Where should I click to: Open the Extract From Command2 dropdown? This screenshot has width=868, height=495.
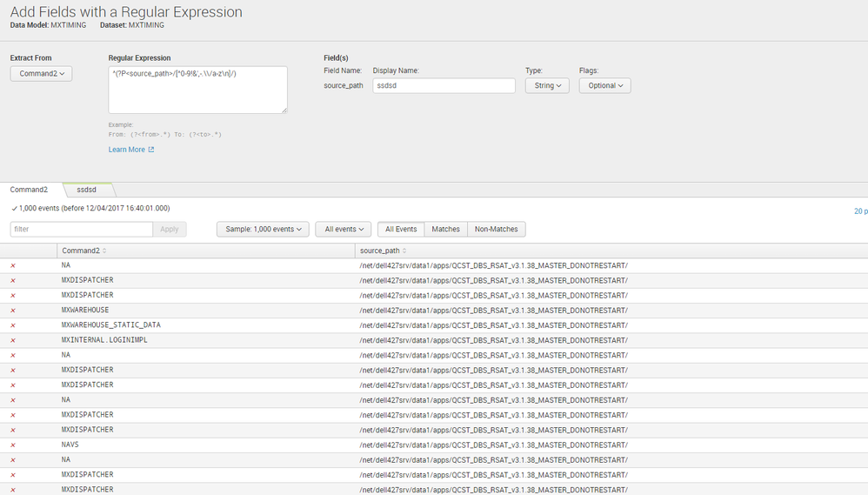coord(41,74)
